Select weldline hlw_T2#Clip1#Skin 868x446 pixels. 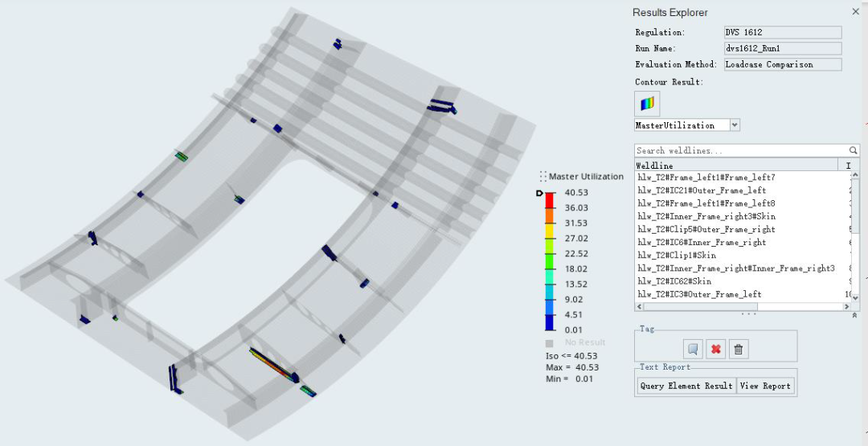677,255
